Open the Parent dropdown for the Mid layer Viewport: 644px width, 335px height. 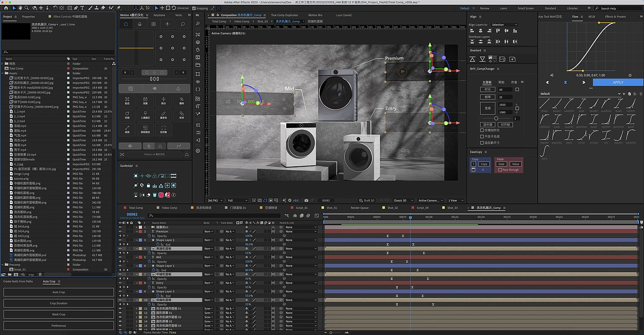tap(301, 257)
